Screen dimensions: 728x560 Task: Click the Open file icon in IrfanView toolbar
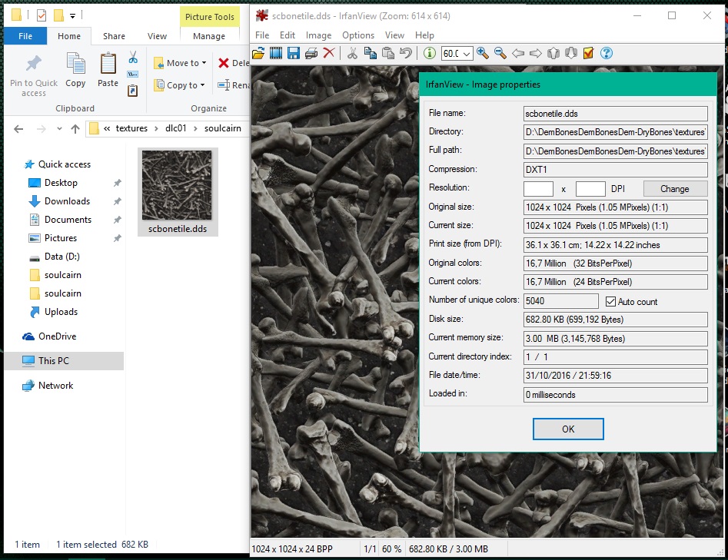[x=258, y=53]
